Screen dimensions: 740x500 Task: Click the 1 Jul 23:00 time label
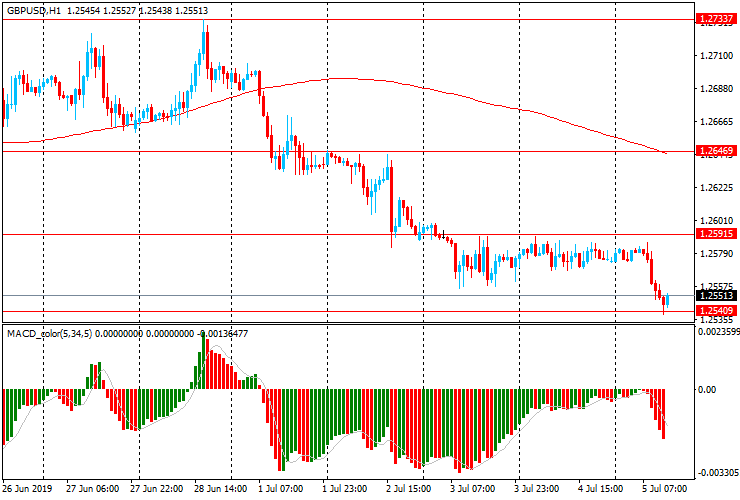pyautogui.click(x=345, y=488)
